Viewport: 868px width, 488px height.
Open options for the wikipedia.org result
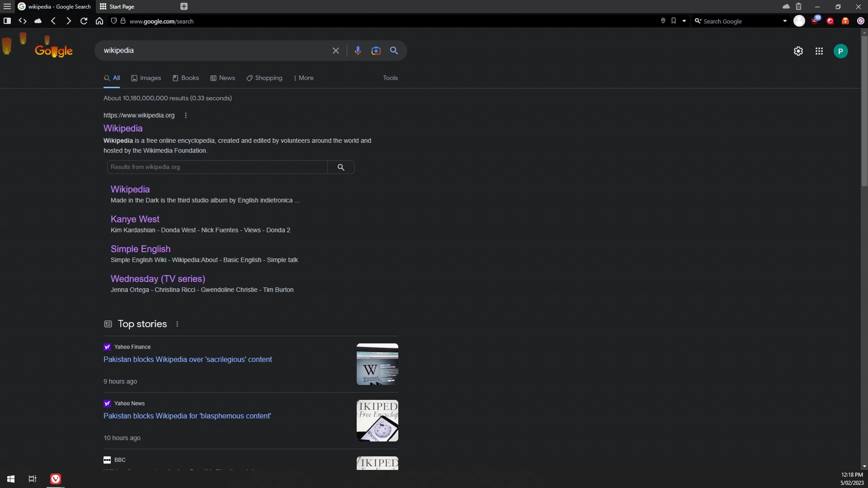coord(186,115)
